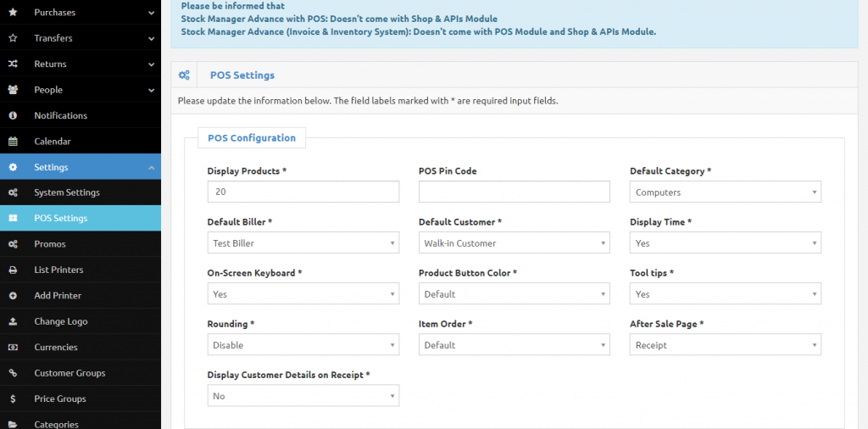The height and width of the screenshot is (429, 868).
Task: Open the On-Screen Keyboard dropdown
Action: tap(303, 294)
